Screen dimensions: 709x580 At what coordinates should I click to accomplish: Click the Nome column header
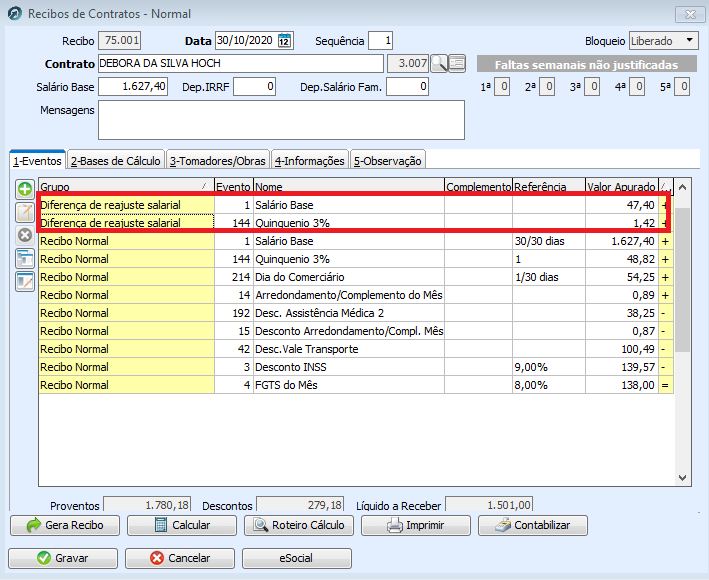[x=349, y=186]
